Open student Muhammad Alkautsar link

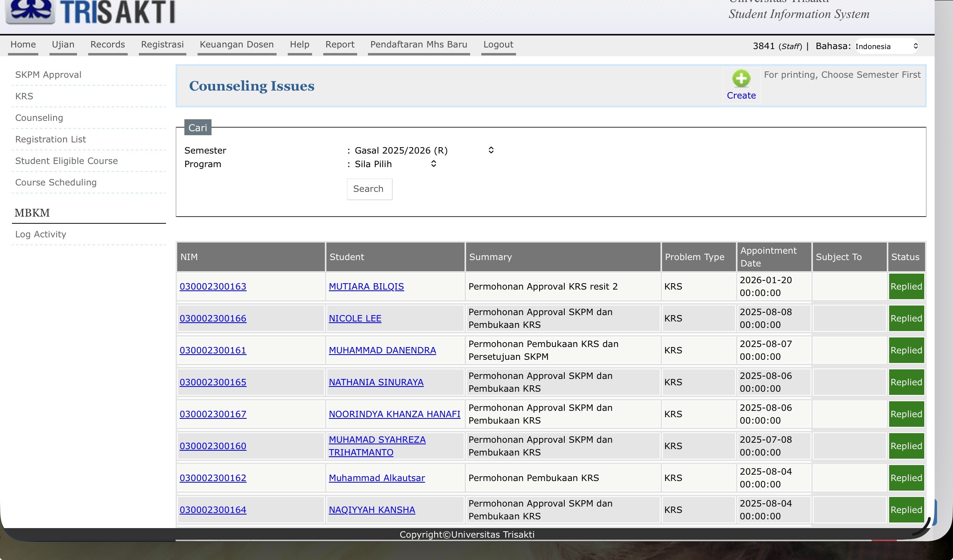point(377,478)
